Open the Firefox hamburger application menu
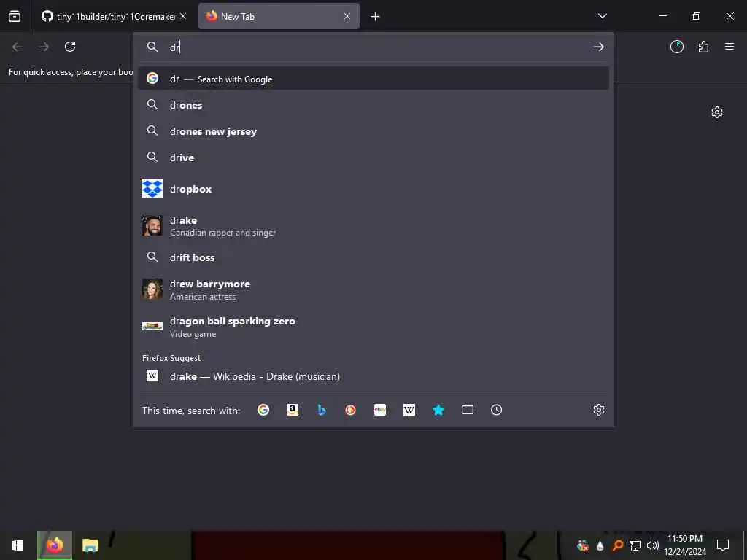 (729, 47)
